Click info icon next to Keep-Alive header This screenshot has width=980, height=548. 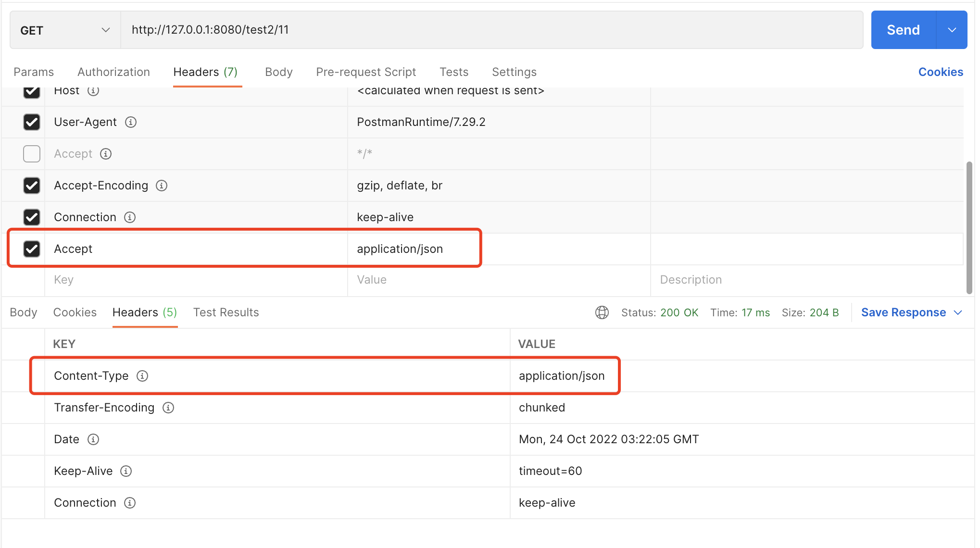pos(126,471)
